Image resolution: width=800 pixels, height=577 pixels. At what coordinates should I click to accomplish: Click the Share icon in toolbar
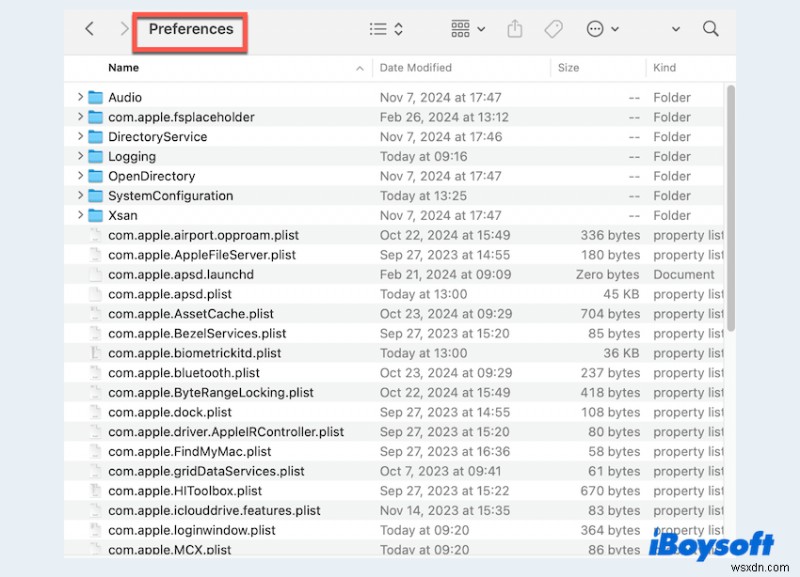click(x=515, y=29)
